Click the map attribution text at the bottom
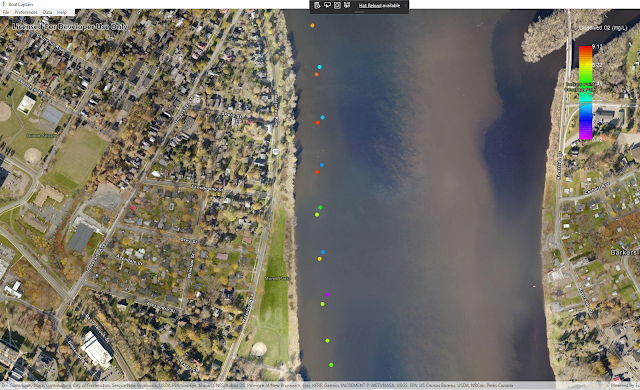 coord(257,385)
